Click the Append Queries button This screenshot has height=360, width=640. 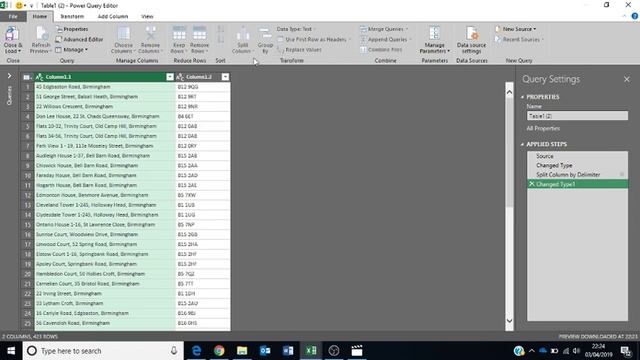385,40
